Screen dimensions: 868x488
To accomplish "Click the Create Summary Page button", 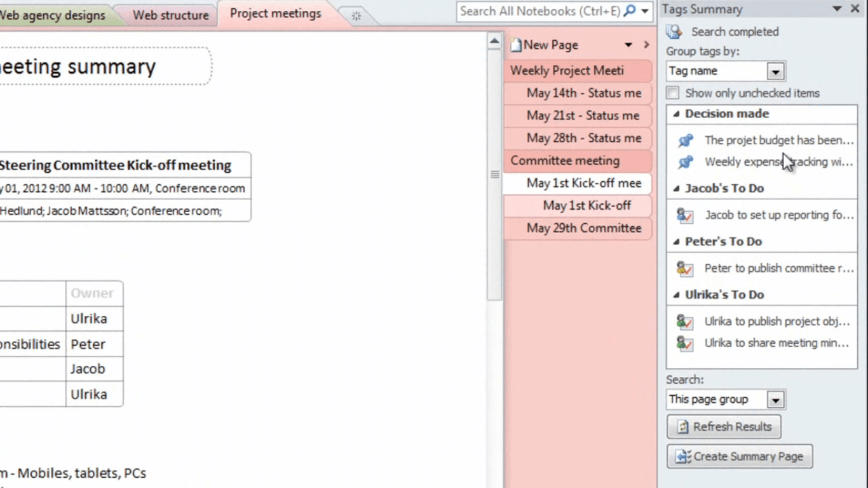I will pyautogui.click(x=739, y=456).
